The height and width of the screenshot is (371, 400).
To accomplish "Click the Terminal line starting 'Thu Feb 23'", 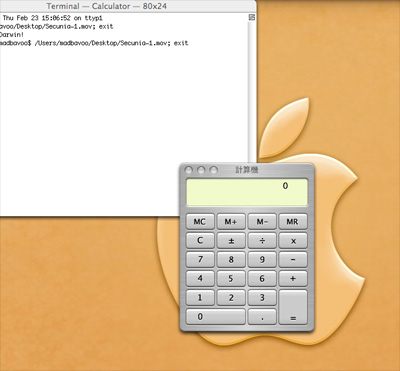I will [x=52, y=18].
